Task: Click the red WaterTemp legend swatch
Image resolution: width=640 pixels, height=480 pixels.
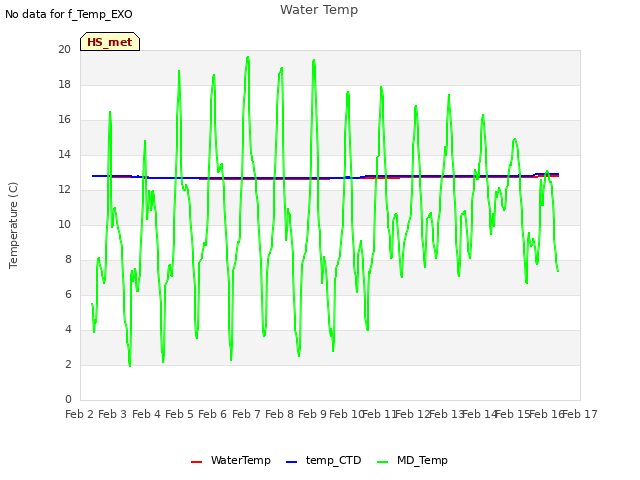Action: pyautogui.click(x=196, y=462)
